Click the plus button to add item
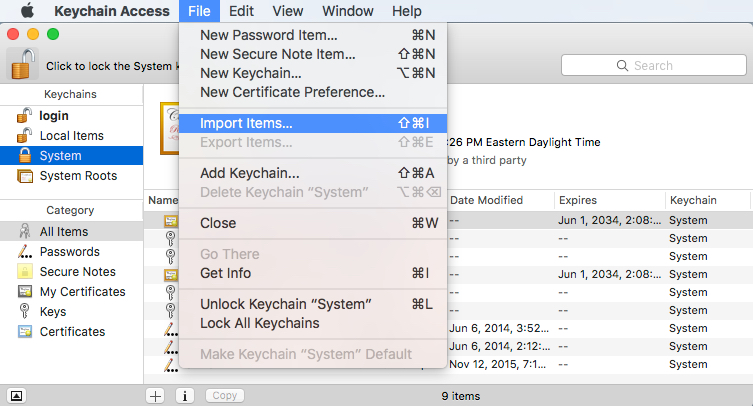Image resolution: width=753 pixels, height=406 pixels. 155,396
